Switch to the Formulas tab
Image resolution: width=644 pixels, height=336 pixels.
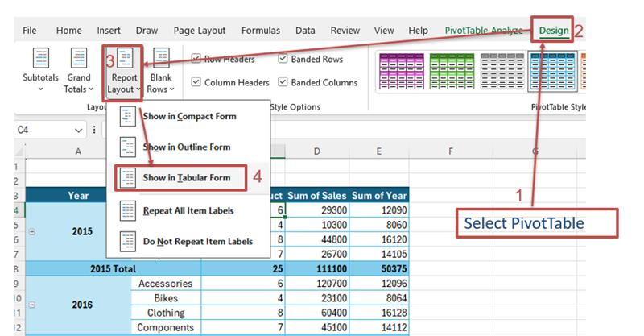pos(260,31)
